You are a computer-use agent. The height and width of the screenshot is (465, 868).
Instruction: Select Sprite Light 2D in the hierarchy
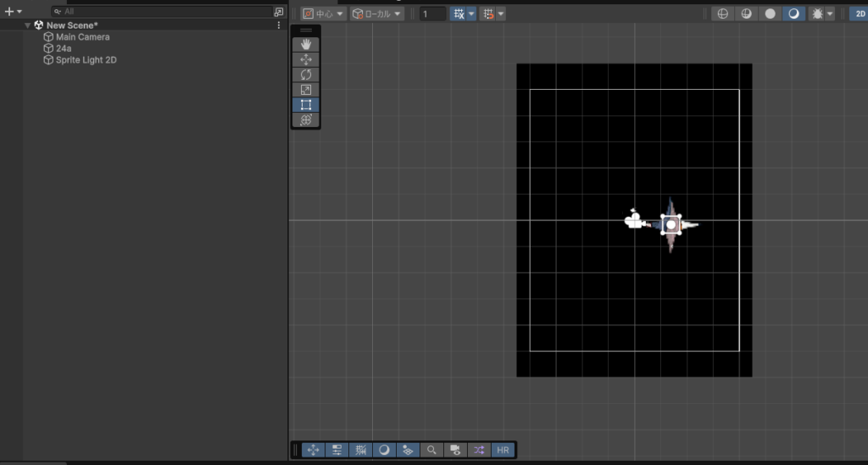pos(86,60)
